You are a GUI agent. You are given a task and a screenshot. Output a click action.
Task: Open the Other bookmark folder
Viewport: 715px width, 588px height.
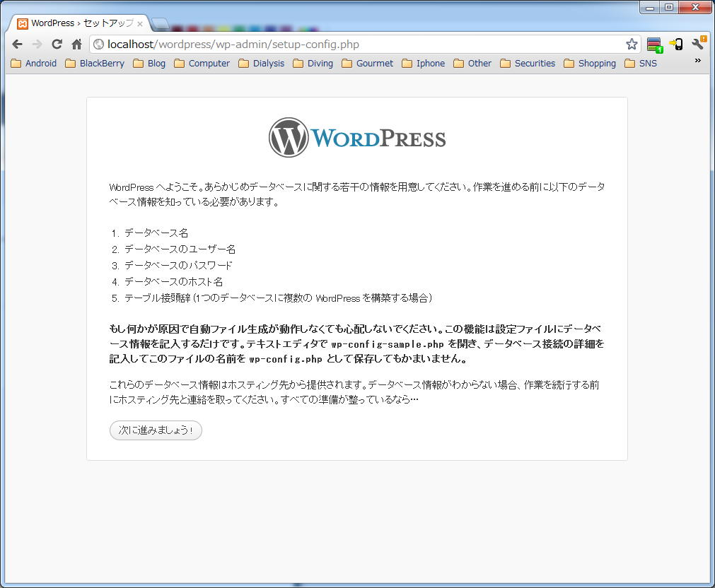(x=472, y=64)
